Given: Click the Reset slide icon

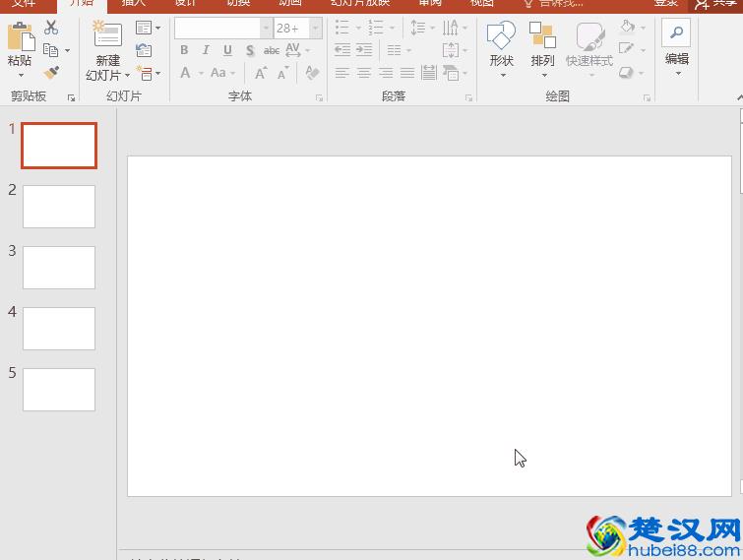Looking at the screenshot, I should click(x=145, y=50).
